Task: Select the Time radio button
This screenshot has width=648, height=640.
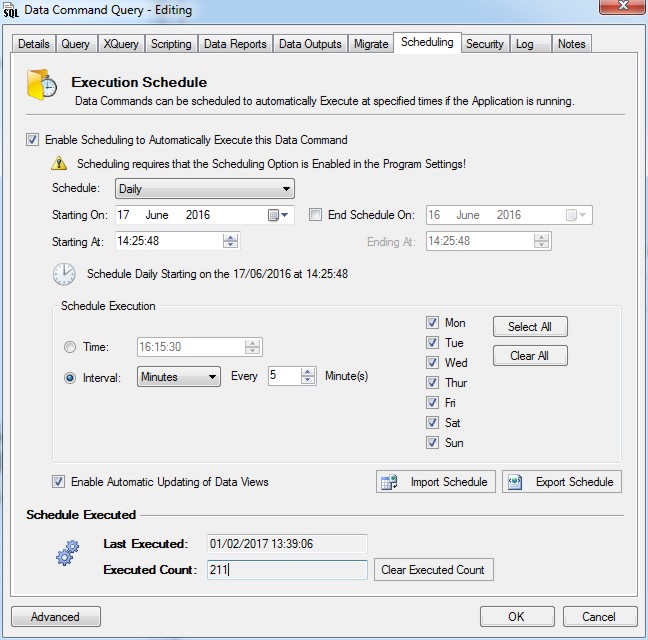Action: tap(70, 347)
